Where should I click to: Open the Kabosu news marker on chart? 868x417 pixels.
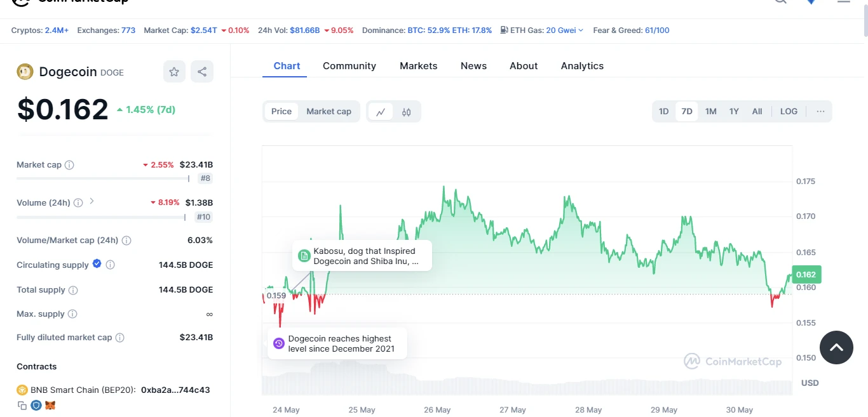[304, 255]
